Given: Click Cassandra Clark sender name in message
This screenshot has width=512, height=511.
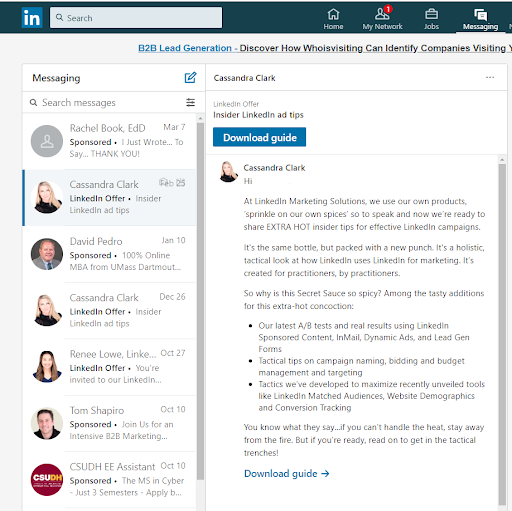Looking at the screenshot, I should tap(274, 168).
